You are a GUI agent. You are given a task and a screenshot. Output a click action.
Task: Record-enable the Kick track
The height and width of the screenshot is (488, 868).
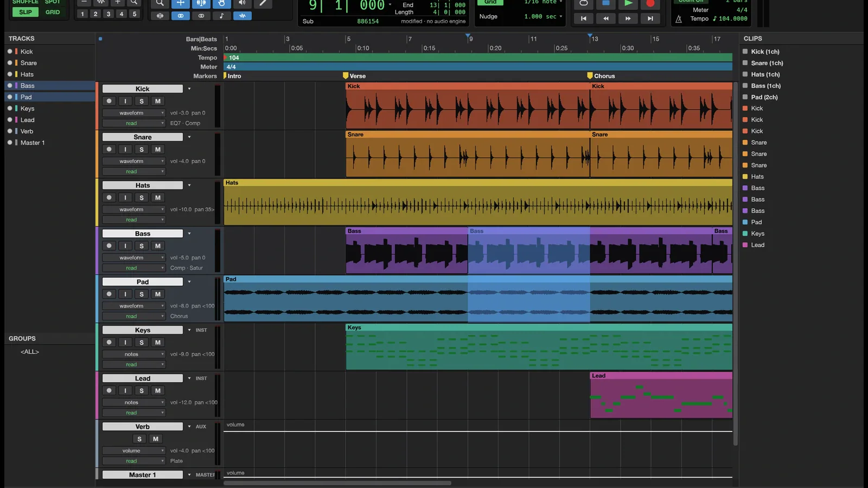[x=109, y=101]
